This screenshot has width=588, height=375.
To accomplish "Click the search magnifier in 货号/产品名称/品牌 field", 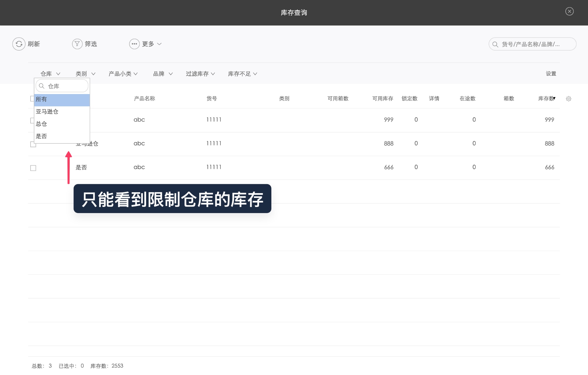I will tap(495, 44).
